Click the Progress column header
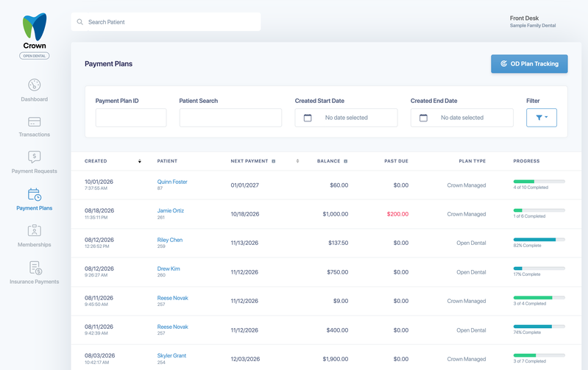The height and width of the screenshot is (370, 588). tap(526, 161)
